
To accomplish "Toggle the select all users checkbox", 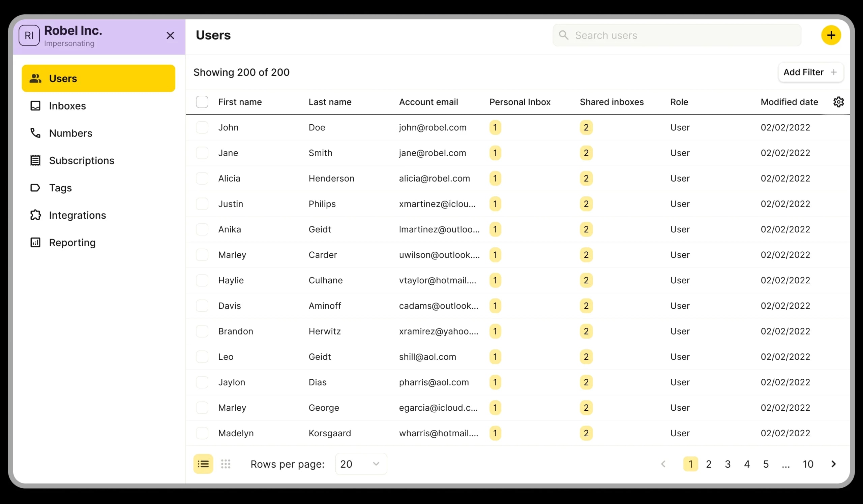I will (x=202, y=102).
